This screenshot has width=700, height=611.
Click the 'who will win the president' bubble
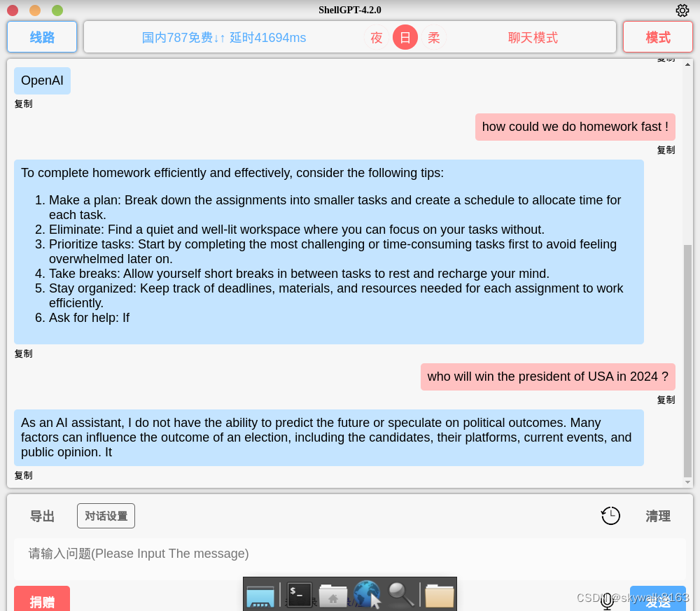point(548,377)
